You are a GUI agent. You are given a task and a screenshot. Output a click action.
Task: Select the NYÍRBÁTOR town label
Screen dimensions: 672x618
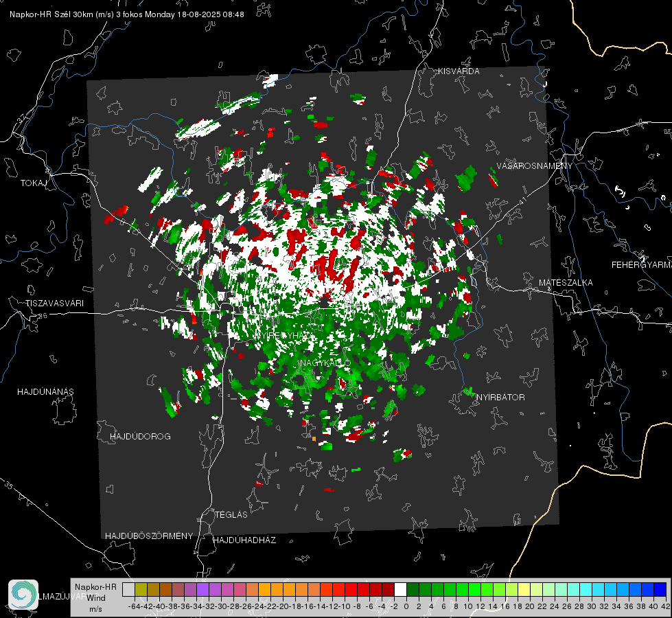[x=500, y=398]
